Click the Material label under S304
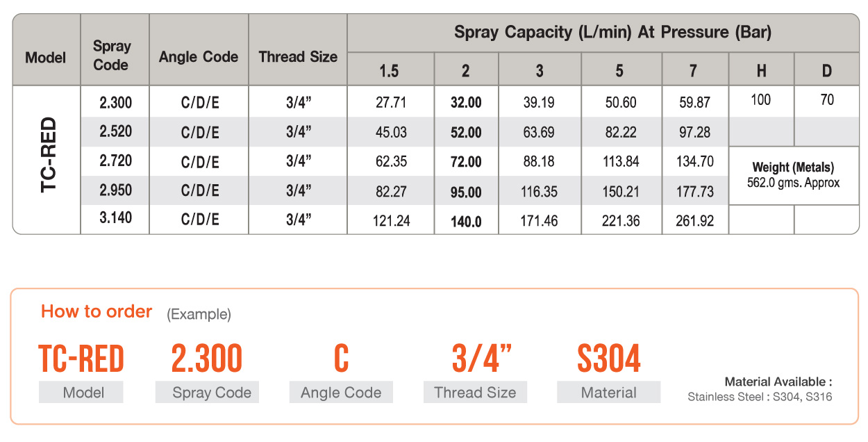This screenshot has height=442, width=868. 609,393
